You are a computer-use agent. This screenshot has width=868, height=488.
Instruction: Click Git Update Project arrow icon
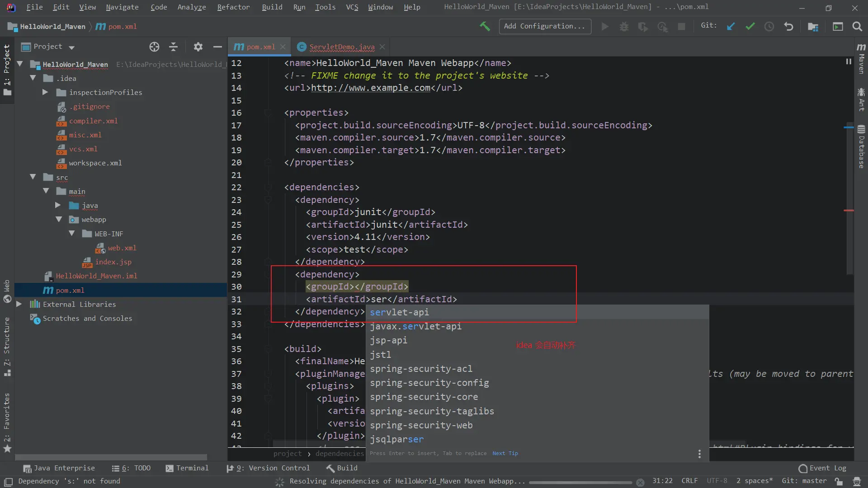[x=731, y=27]
